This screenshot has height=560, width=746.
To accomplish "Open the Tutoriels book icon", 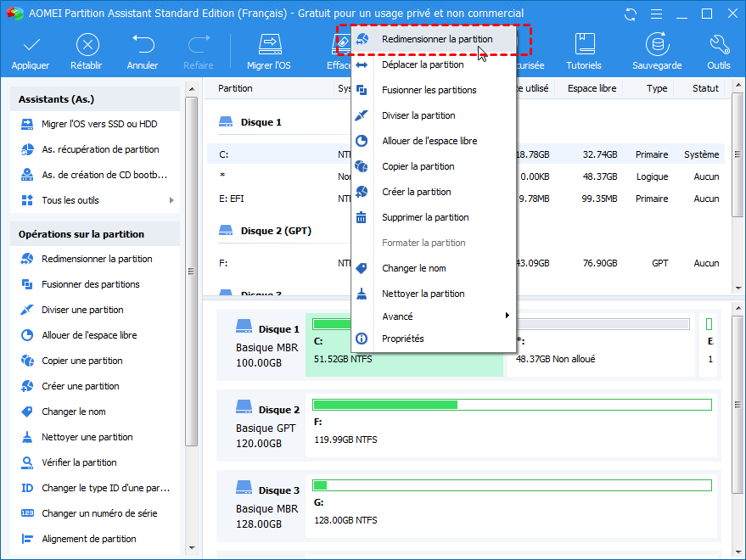I will 584,44.
